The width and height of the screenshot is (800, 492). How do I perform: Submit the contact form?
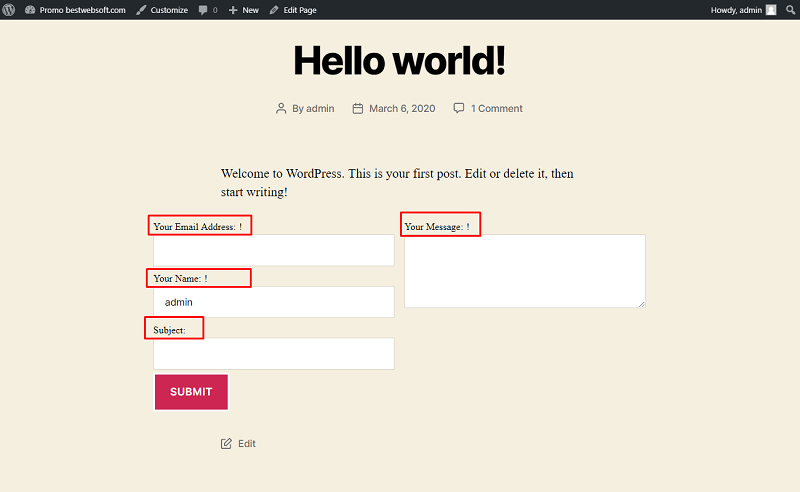coord(191,392)
